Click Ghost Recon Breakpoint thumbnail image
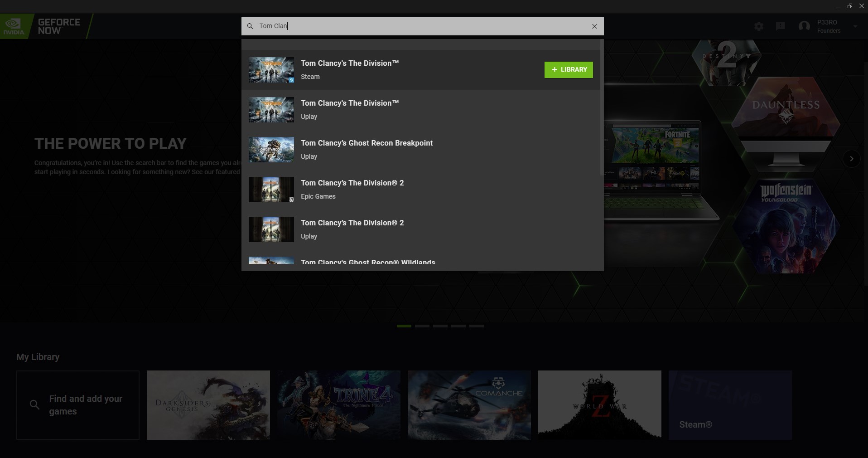868x458 pixels. point(271,150)
